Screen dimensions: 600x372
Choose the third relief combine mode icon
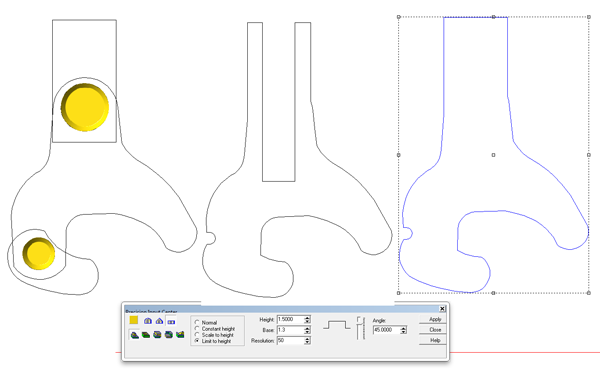tap(157, 335)
